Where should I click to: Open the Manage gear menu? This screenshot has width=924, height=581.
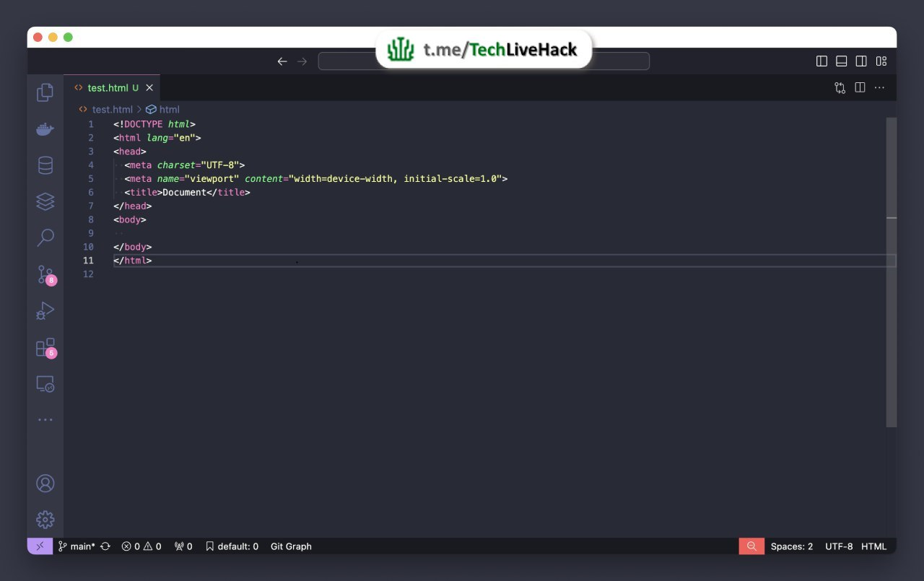pos(45,520)
